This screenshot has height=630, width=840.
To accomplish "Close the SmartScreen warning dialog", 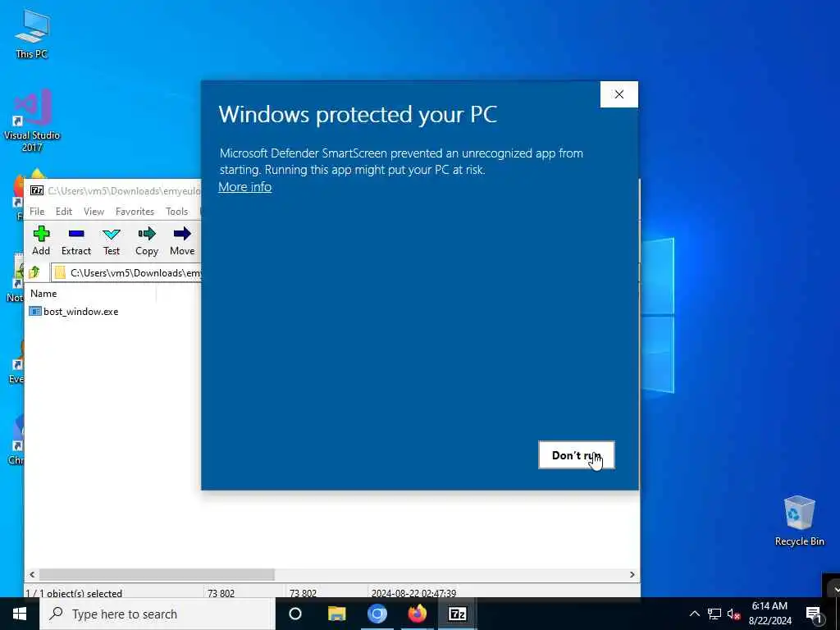I will click(619, 94).
